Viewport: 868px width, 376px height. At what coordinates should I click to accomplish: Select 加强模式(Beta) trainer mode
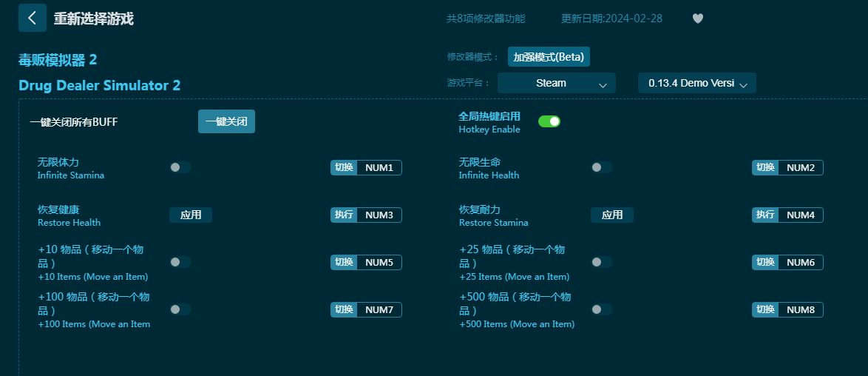(x=549, y=57)
